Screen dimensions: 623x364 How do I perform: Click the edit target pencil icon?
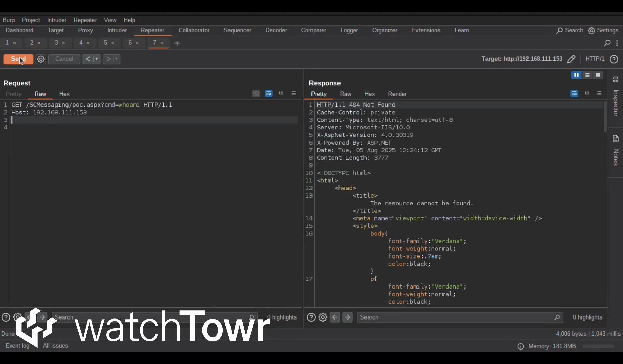571,59
